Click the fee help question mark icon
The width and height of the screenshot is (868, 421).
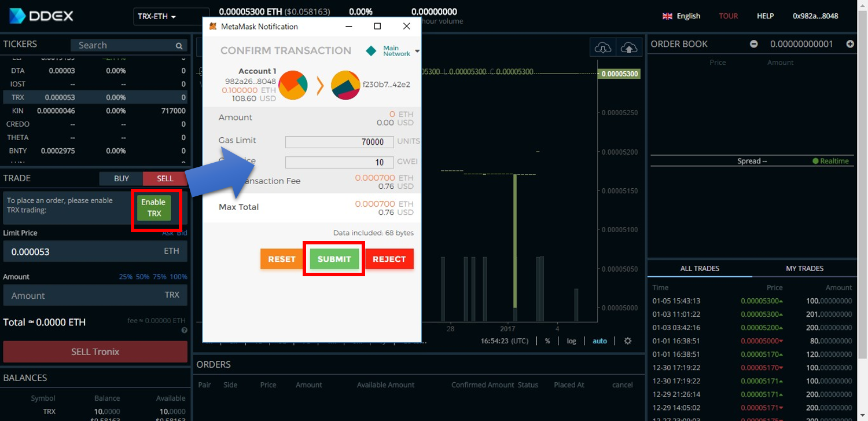pyautogui.click(x=184, y=330)
